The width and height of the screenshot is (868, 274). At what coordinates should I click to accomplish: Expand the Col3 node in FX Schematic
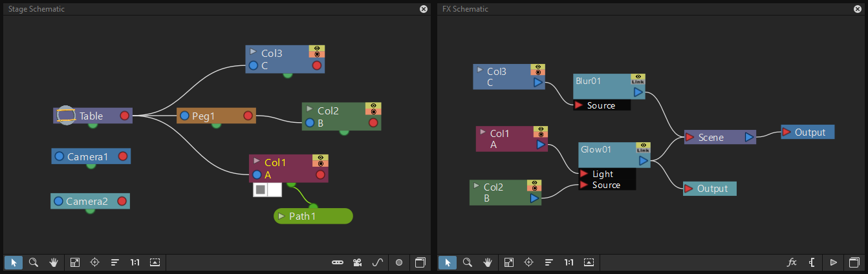pos(480,70)
